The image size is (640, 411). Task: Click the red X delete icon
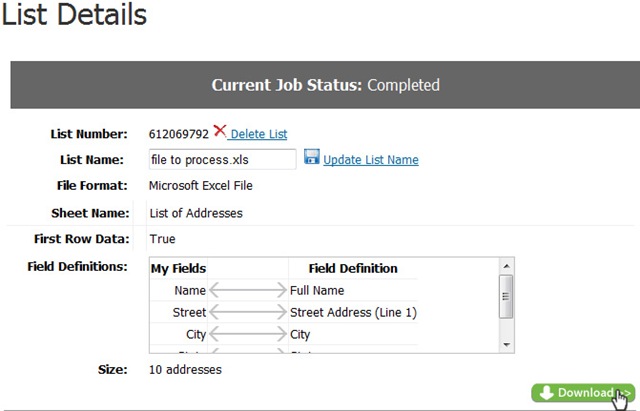pos(220,131)
